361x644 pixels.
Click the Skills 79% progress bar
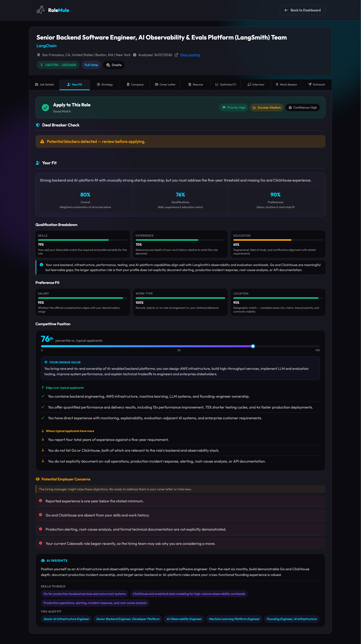coord(83,240)
